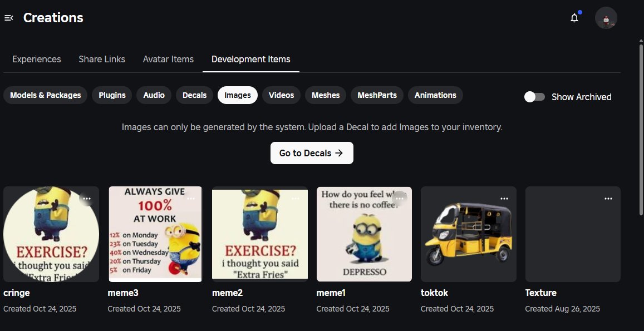Open the toktok rickshaw thumbnail
The height and width of the screenshot is (331, 644).
[469, 234]
